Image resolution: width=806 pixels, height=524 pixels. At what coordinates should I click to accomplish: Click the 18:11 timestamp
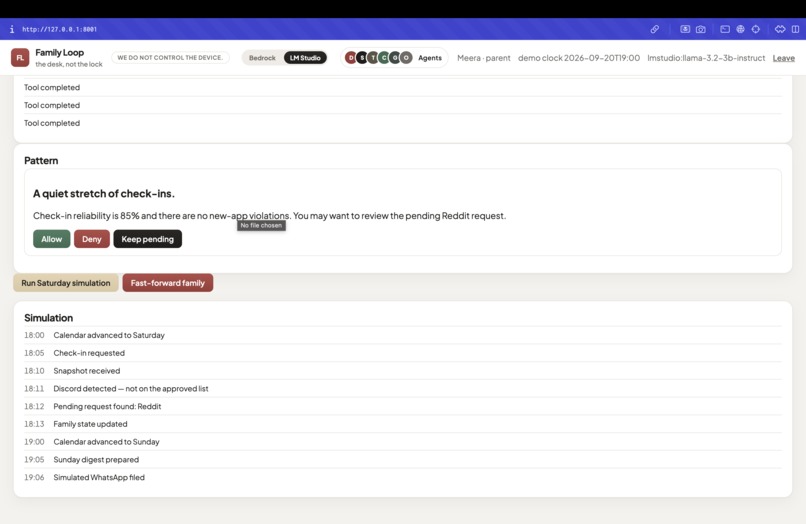[34, 389]
